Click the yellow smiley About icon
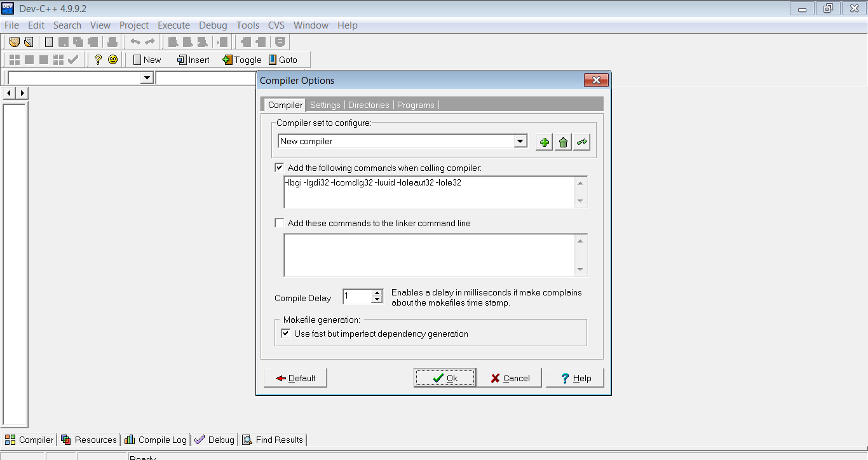The height and width of the screenshot is (460, 868). point(112,60)
